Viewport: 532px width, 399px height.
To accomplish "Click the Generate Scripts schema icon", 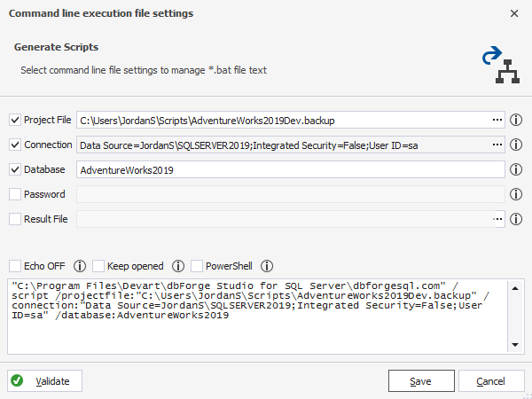I will click(x=501, y=65).
